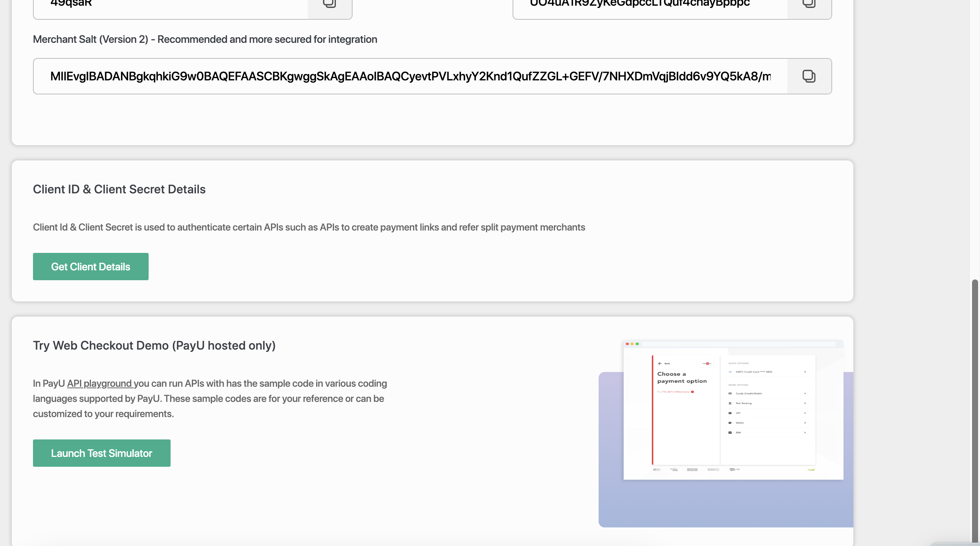This screenshot has height=546, width=980.
Task: Click PayU logo in demo preview footer
Action: coord(811,470)
